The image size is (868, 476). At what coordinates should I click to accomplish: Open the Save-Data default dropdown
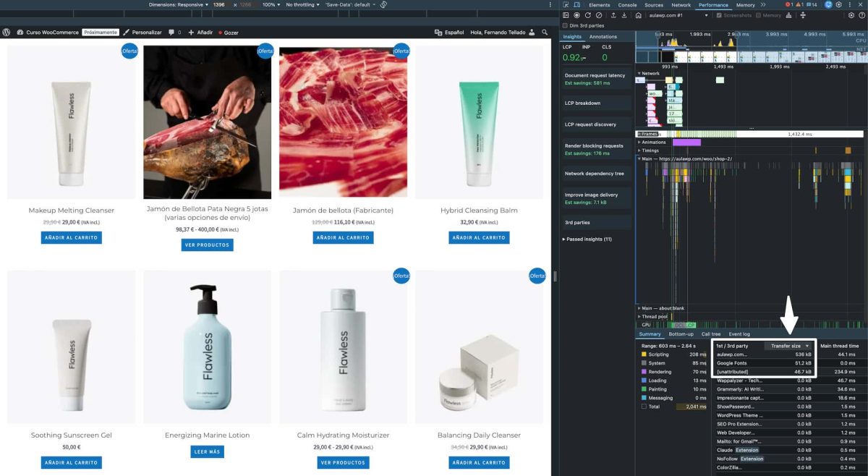(x=350, y=4)
